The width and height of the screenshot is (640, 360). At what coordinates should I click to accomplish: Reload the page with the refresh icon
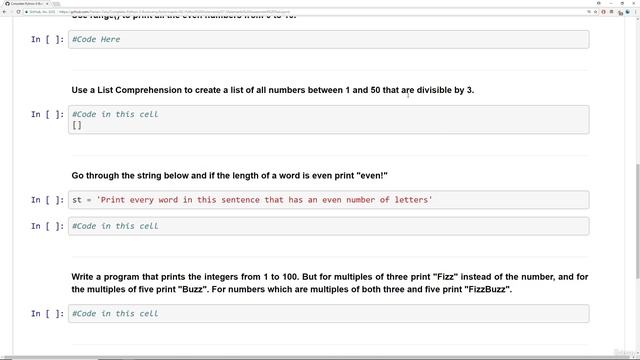(18, 12)
